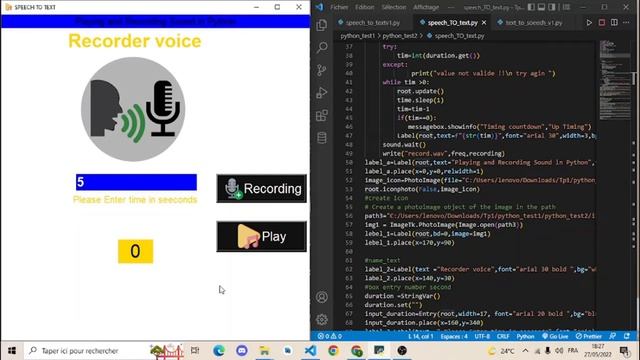640x360 pixels.
Task: Open the Search view in VS Code sidebar
Action: (x=322, y=47)
